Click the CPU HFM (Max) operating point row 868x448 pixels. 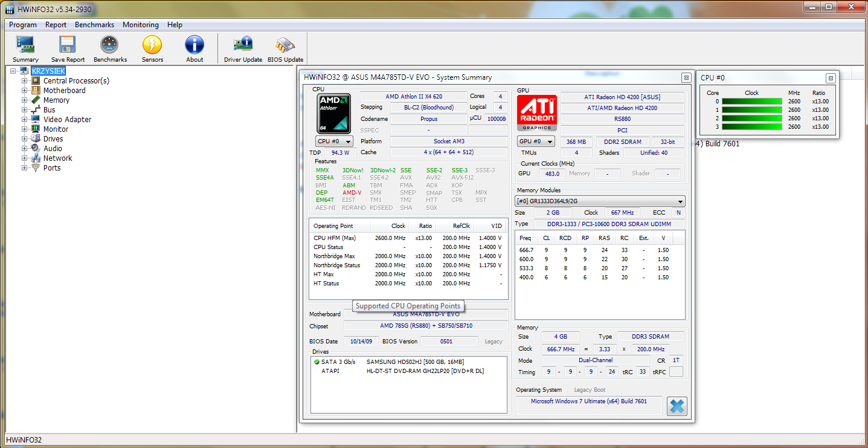pyautogui.click(x=408, y=238)
